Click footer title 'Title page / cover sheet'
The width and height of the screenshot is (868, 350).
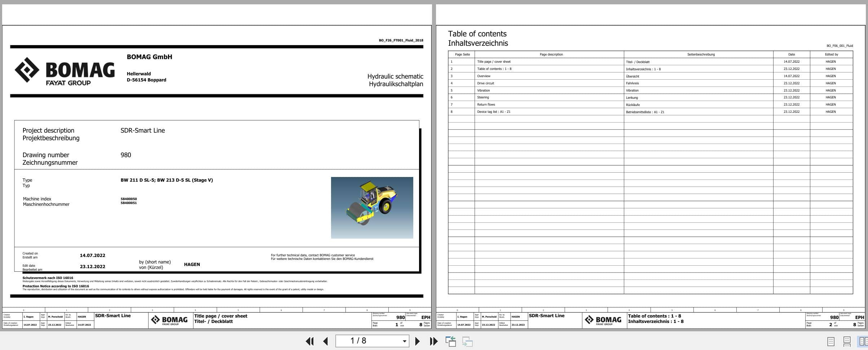(221, 316)
